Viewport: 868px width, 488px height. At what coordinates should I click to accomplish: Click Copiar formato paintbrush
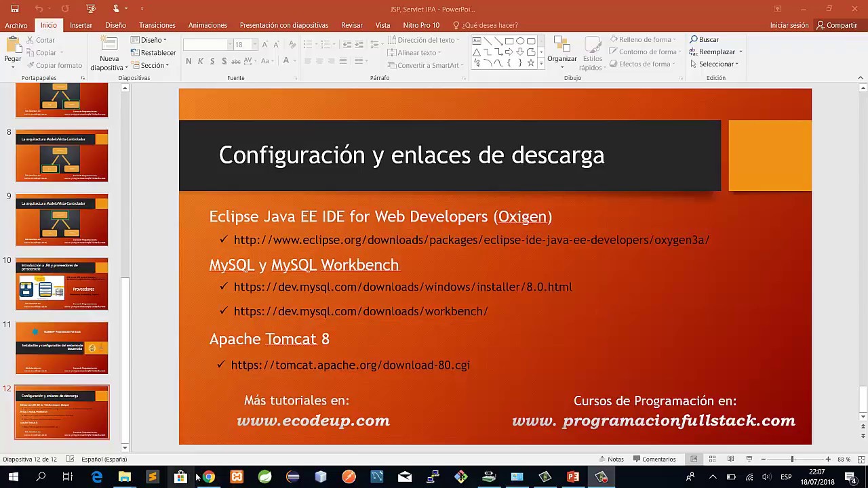54,65
